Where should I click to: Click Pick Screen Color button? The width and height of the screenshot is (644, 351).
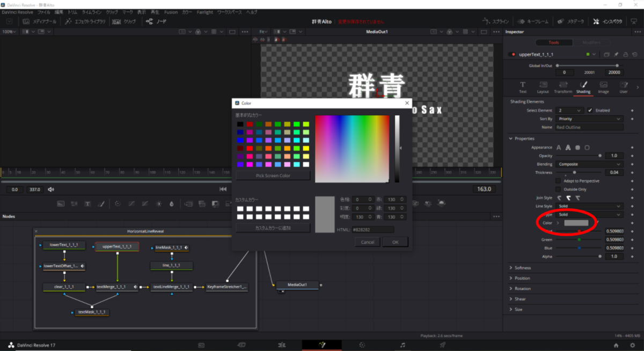(273, 175)
